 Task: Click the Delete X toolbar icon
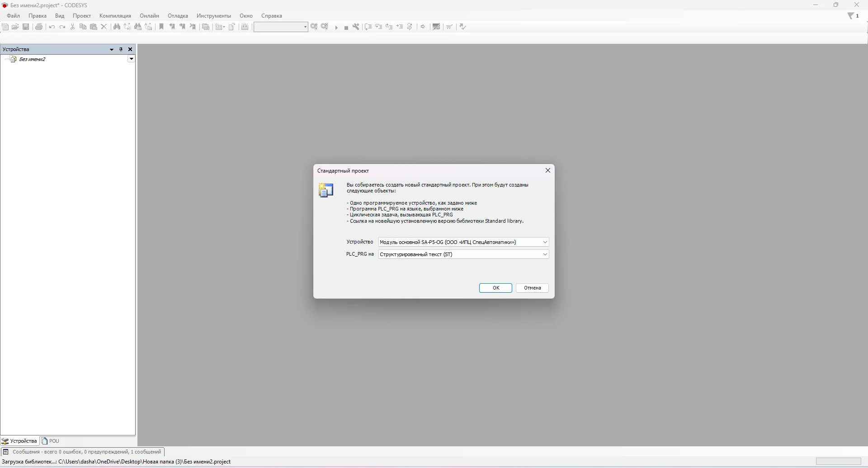(x=104, y=27)
